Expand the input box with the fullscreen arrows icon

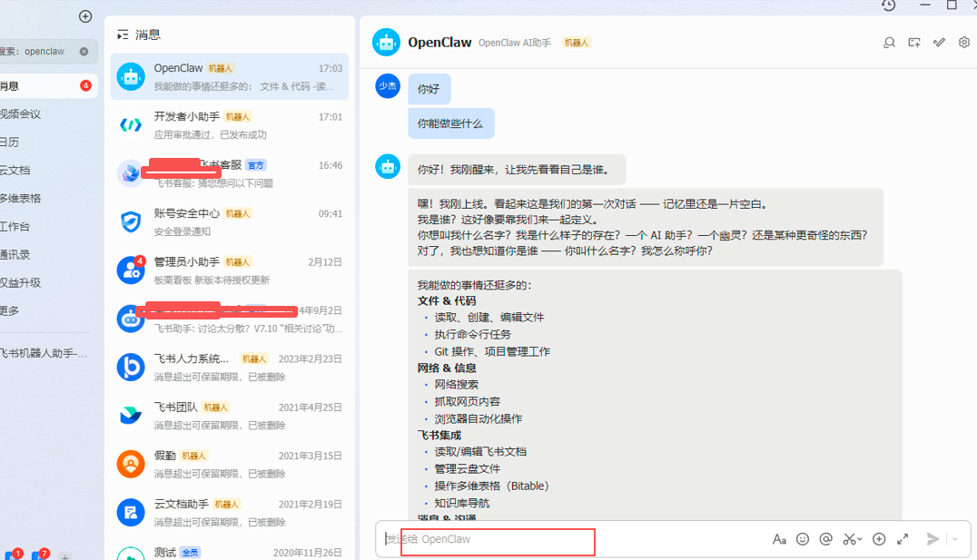(x=902, y=538)
